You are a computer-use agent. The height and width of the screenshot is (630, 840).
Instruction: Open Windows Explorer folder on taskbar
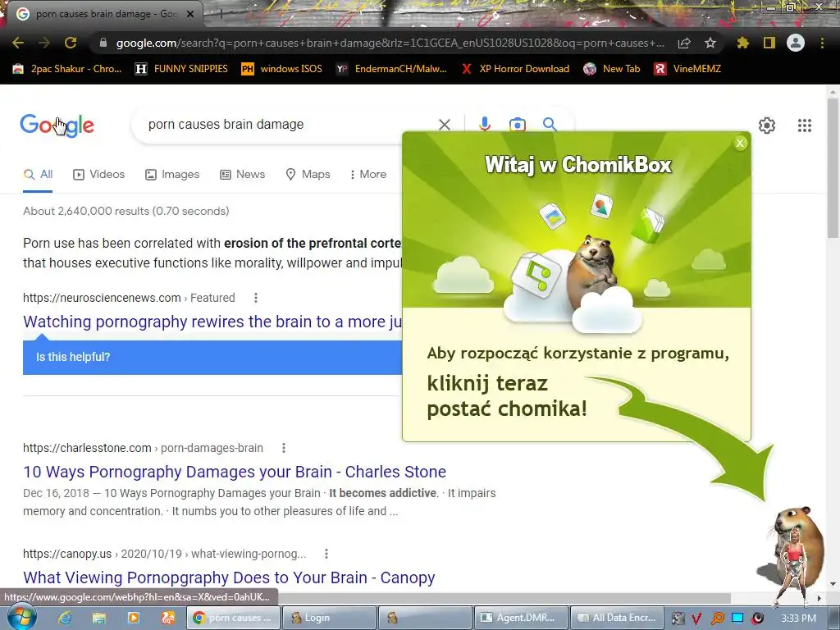(99, 618)
